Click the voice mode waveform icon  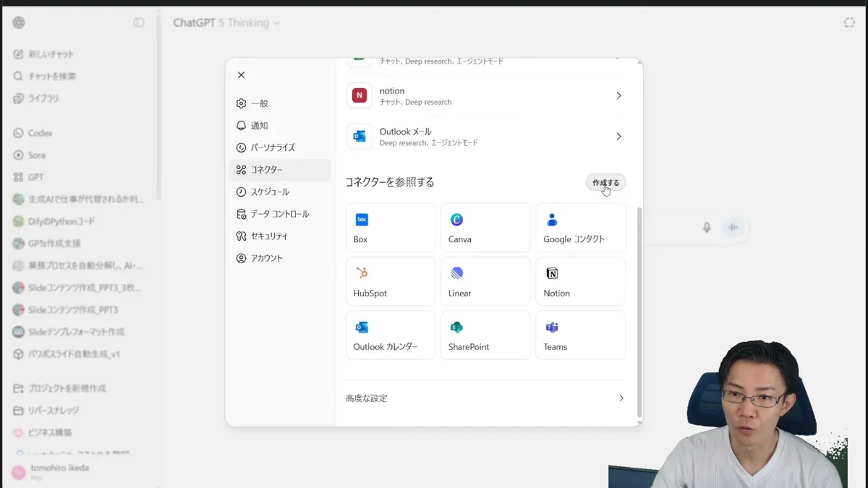click(x=733, y=227)
